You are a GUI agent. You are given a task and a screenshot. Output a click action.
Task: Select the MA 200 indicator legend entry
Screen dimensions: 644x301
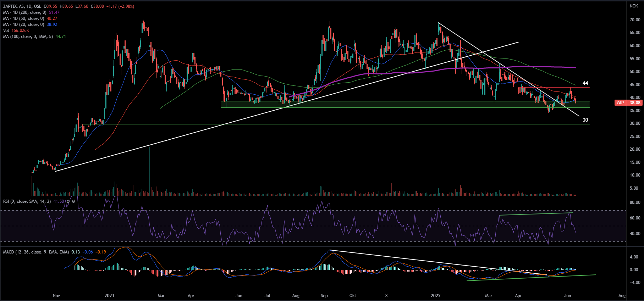25,12
